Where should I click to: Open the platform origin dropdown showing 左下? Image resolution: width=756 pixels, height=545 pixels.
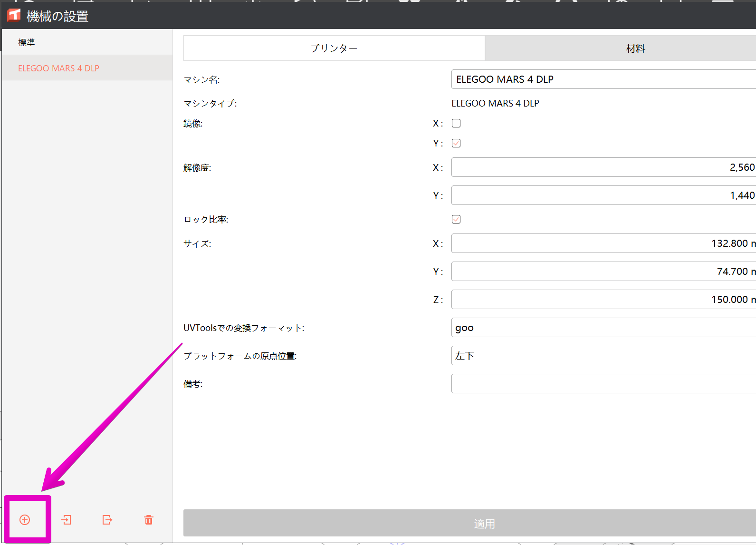pyautogui.click(x=603, y=356)
